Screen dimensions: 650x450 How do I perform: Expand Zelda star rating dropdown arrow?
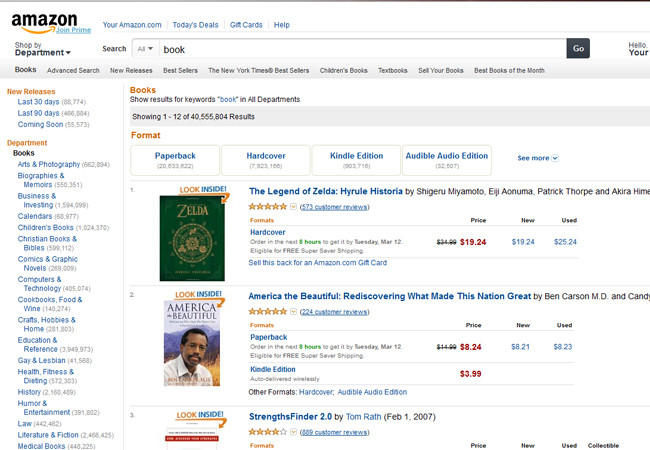point(293,206)
